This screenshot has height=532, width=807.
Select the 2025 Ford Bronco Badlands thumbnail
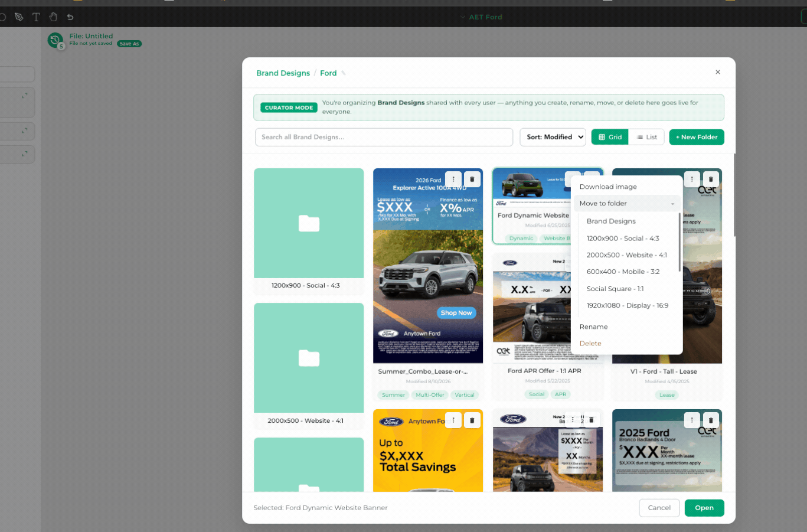[x=667, y=451]
